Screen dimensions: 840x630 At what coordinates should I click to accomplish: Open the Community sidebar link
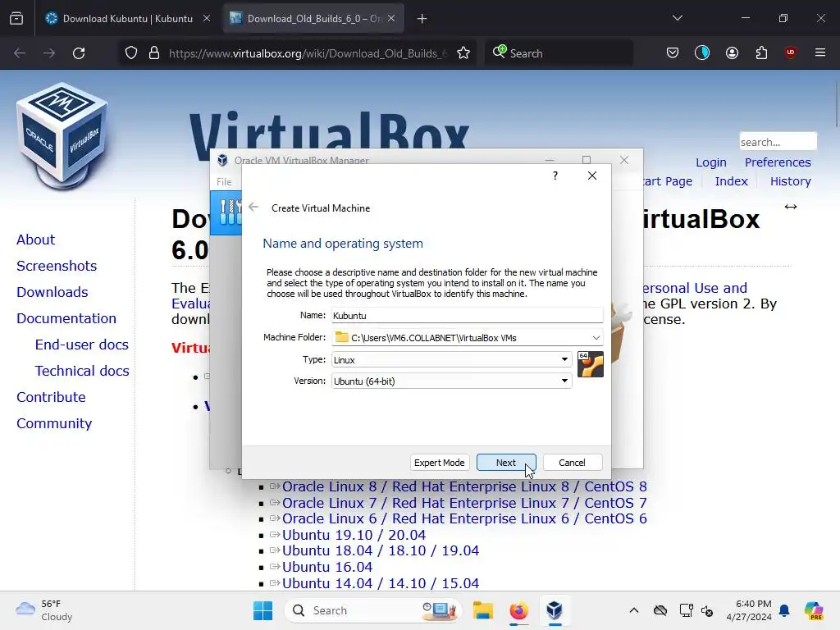[x=54, y=423]
